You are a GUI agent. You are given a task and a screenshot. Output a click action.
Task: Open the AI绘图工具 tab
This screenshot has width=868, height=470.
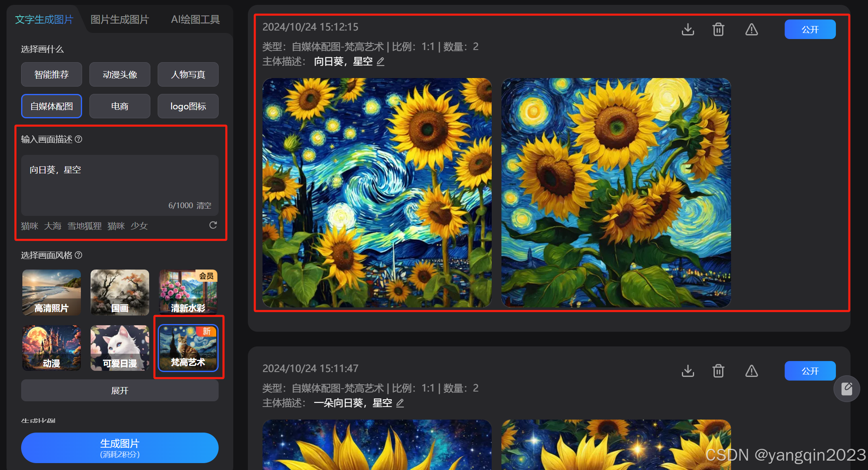(x=195, y=20)
